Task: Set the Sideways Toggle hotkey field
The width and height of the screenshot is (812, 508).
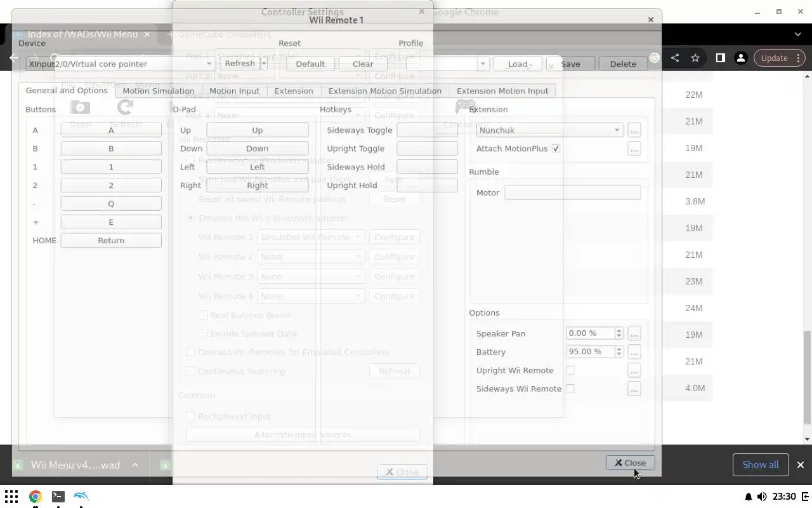Action: click(427, 130)
